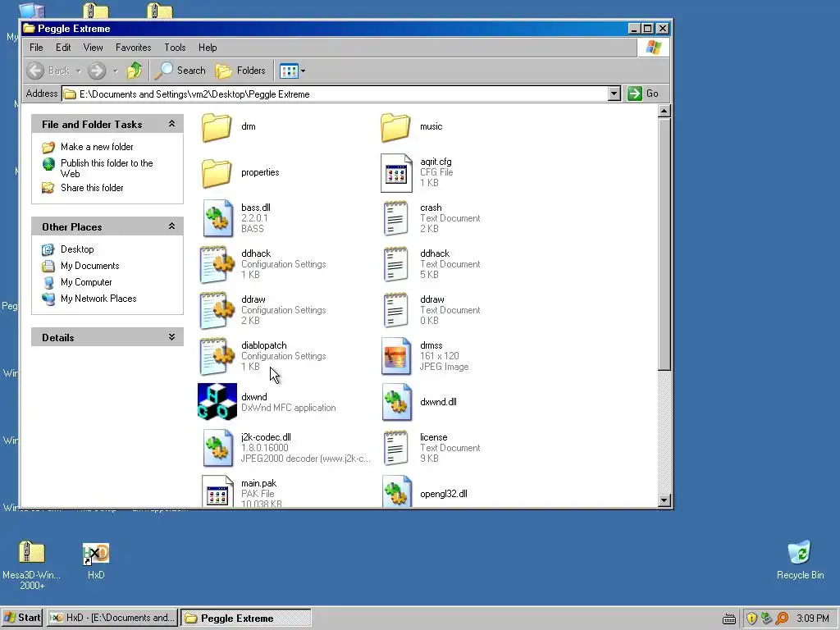The image size is (840, 630).
Task: Open the drm folder icon
Action: 217,127
